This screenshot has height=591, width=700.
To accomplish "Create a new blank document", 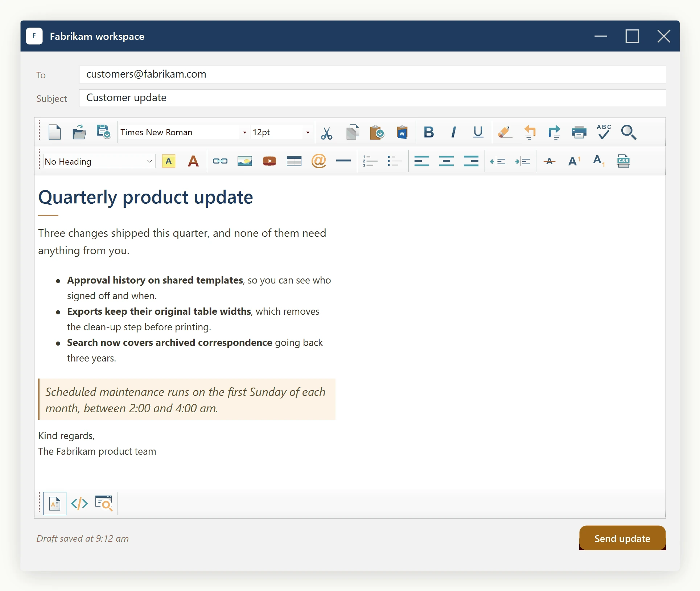I will click(55, 132).
